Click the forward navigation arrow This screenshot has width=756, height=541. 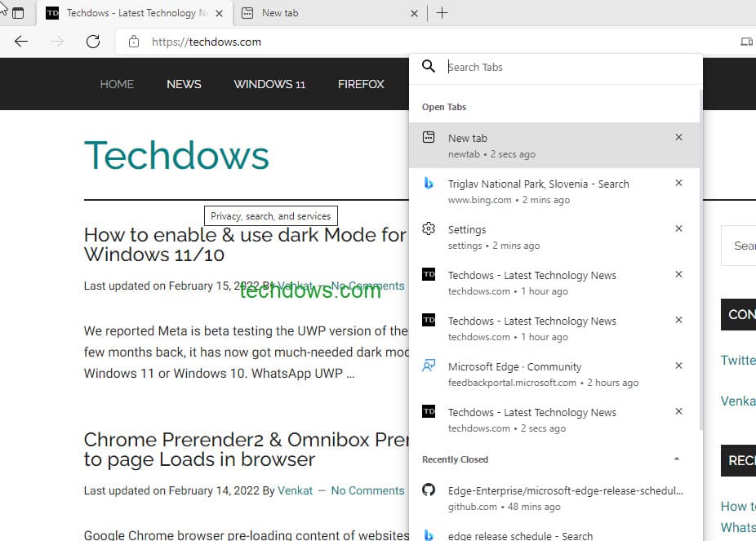pyautogui.click(x=57, y=42)
